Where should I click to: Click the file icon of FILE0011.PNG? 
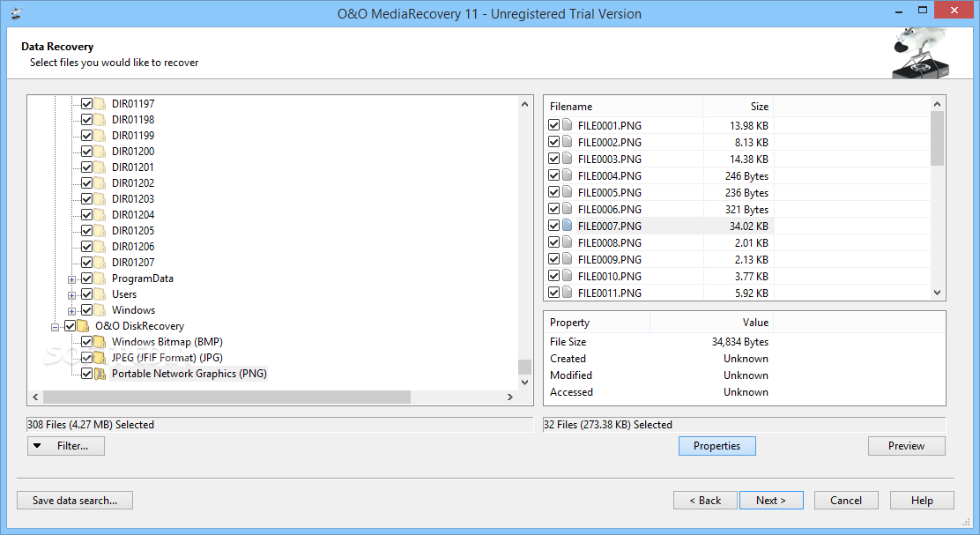[x=568, y=292]
